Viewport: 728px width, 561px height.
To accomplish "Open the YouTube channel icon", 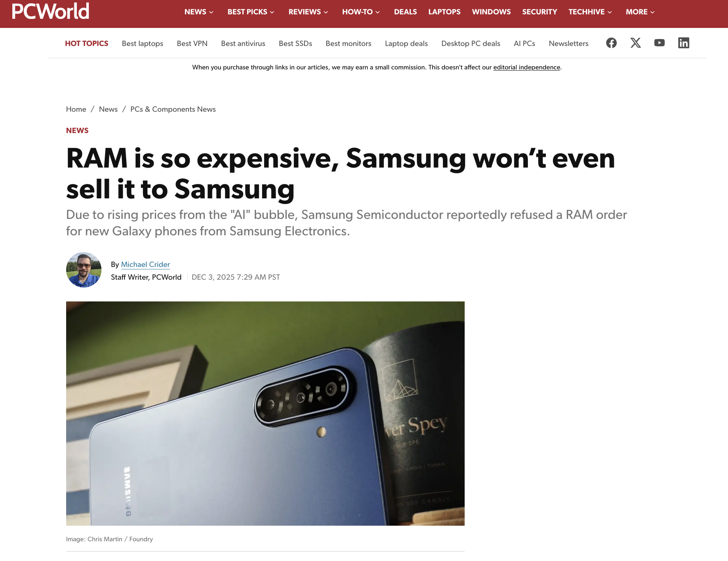I will (x=659, y=43).
